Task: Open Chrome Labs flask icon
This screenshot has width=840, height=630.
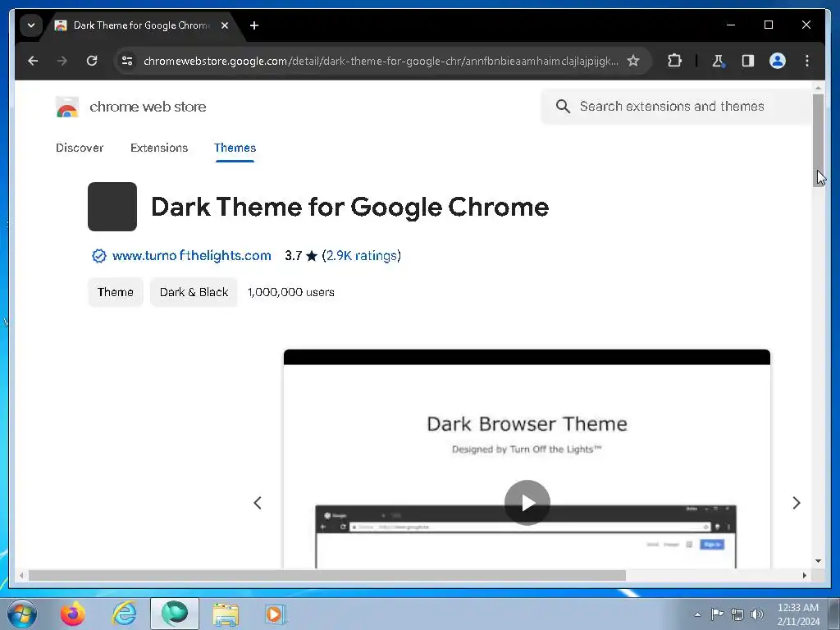Action: click(x=719, y=61)
